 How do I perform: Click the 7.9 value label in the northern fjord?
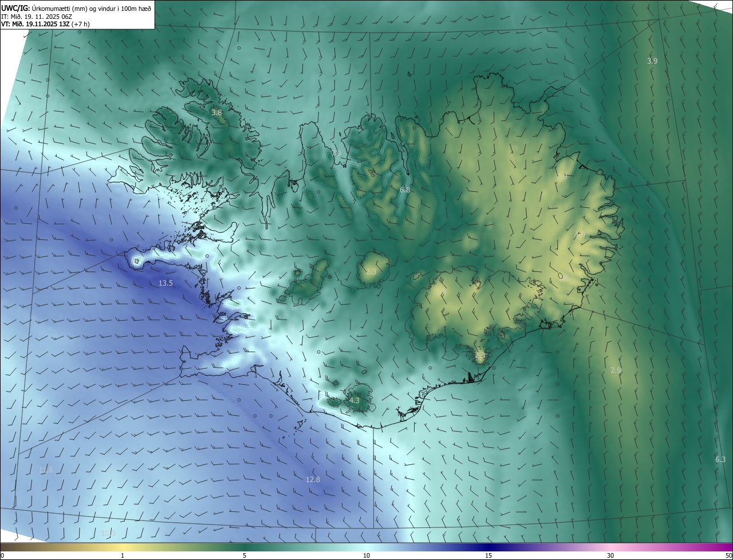[336, 153]
